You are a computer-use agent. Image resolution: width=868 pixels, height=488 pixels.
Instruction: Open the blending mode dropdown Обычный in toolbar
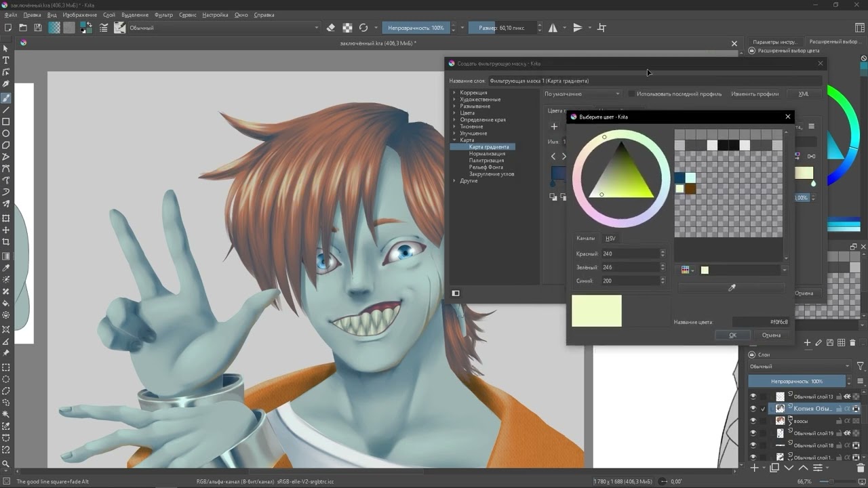[x=224, y=28]
